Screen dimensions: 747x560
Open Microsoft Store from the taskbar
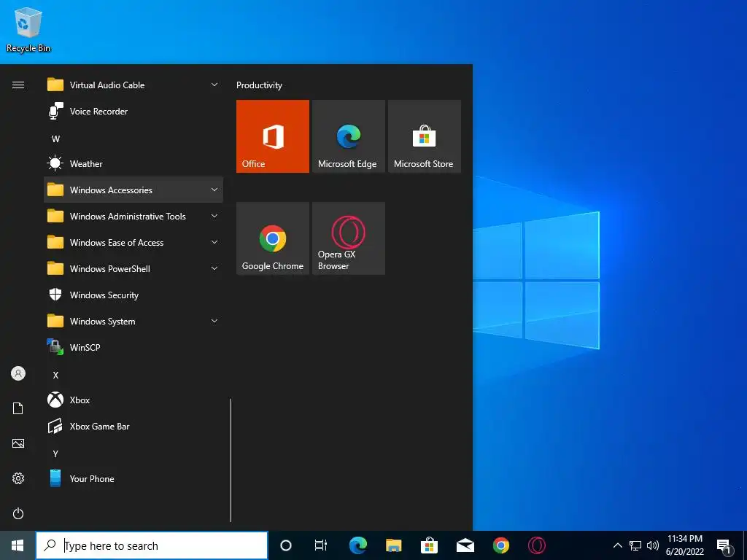click(429, 545)
